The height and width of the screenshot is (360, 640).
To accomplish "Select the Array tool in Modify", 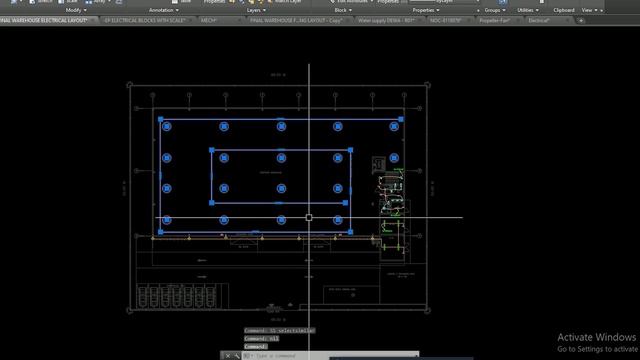I will click(96, 2).
